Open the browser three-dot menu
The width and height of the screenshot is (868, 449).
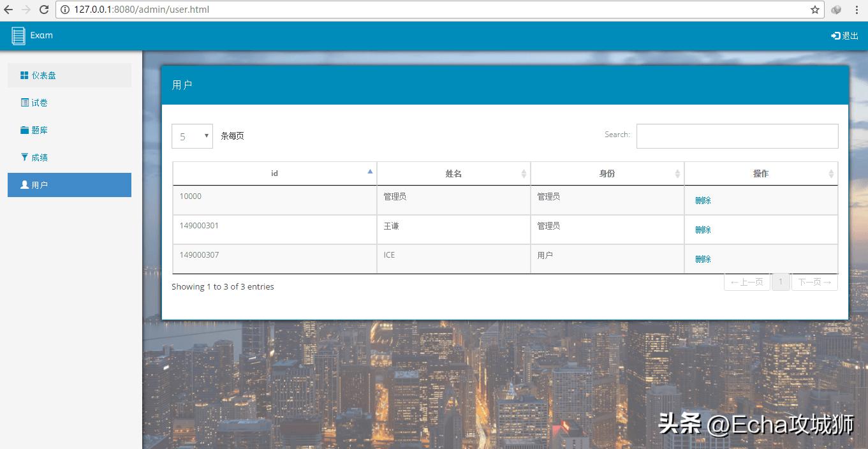[857, 10]
